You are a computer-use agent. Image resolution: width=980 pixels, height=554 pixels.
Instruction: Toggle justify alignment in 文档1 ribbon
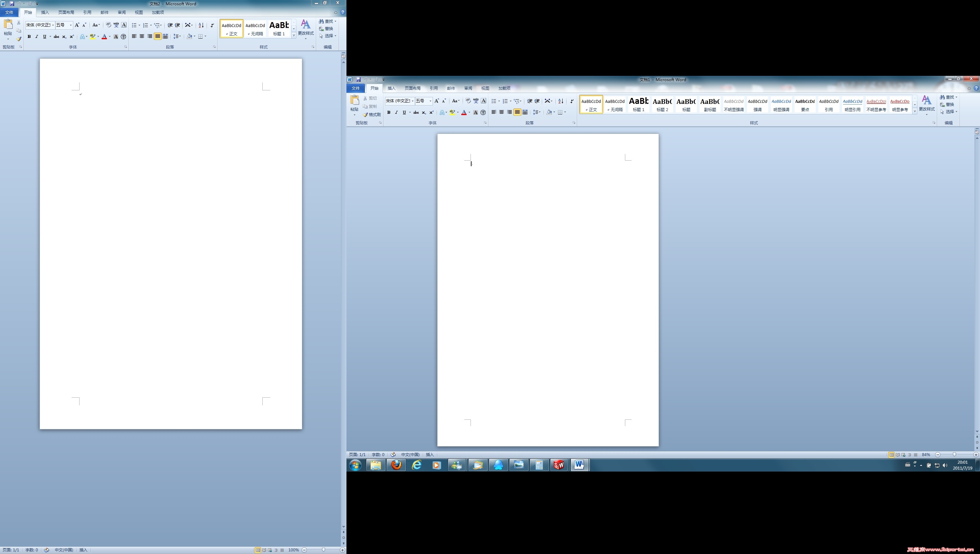517,112
